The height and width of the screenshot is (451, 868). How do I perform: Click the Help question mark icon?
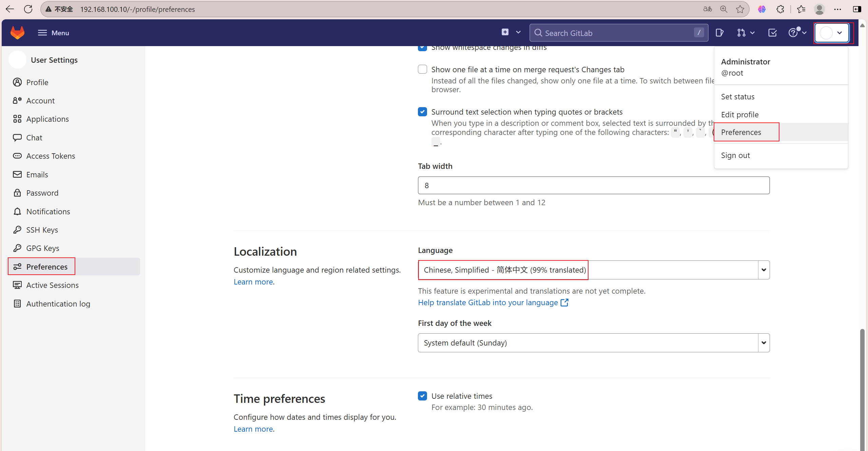[x=793, y=33]
